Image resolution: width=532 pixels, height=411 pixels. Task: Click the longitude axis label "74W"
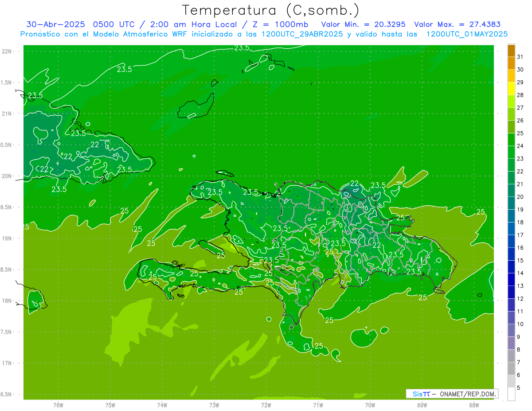(x=162, y=405)
